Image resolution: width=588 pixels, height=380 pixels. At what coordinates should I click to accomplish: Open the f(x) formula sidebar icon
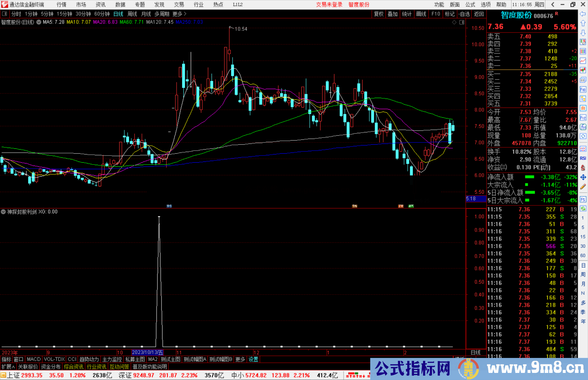(583, 127)
